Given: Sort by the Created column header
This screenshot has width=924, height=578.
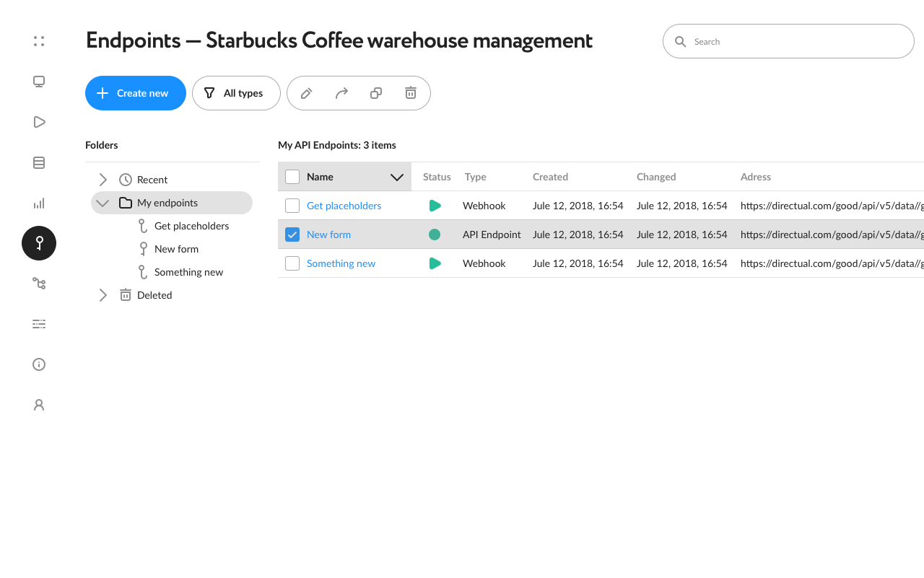Looking at the screenshot, I should 550,177.
